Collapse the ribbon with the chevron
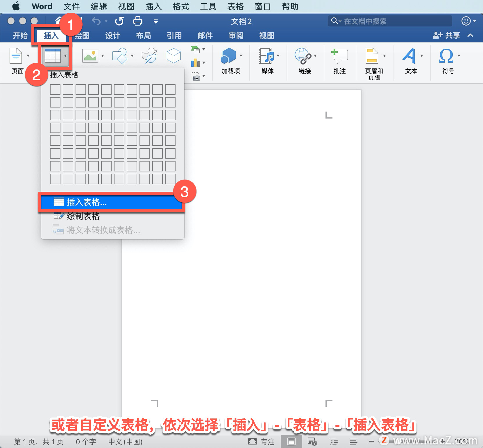This screenshot has height=448, width=483. [470, 35]
